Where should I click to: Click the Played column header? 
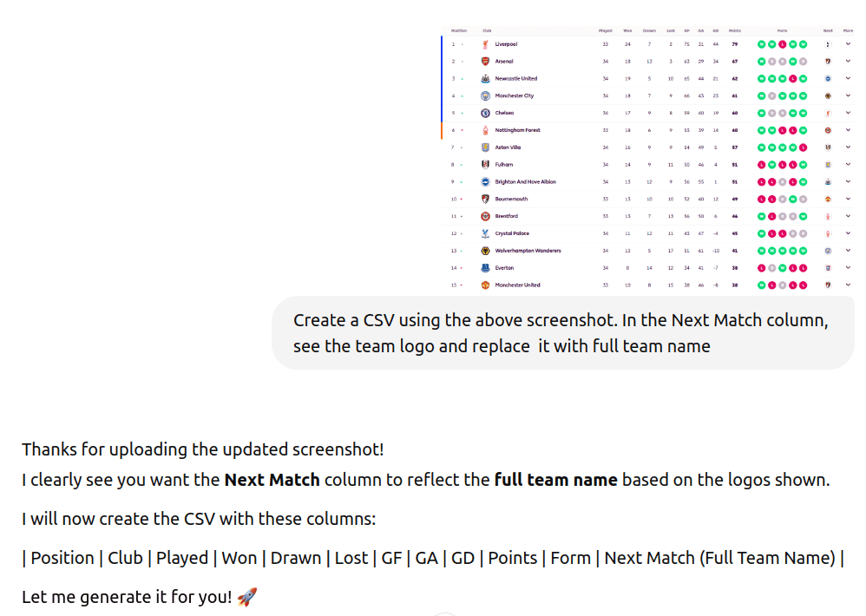605,29
